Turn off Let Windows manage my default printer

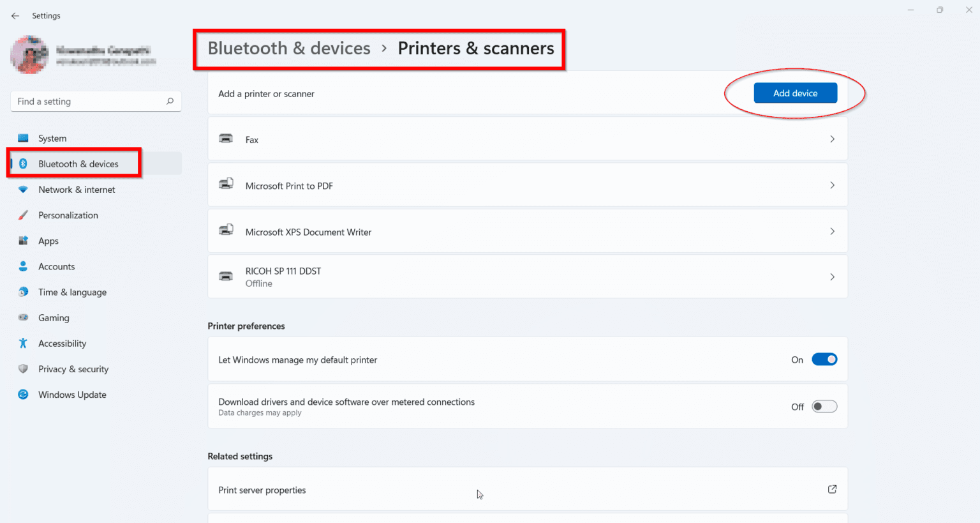tap(824, 359)
